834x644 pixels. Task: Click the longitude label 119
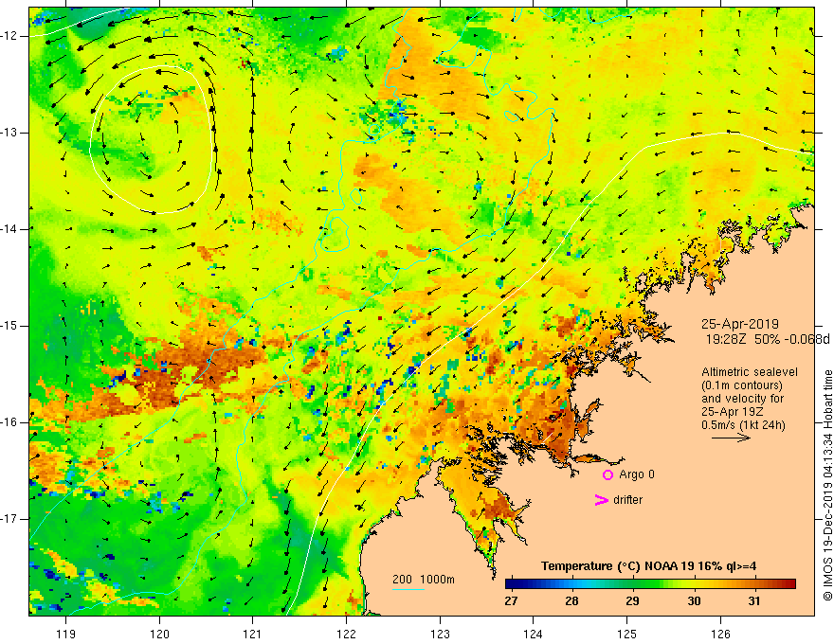coord(66,634)
